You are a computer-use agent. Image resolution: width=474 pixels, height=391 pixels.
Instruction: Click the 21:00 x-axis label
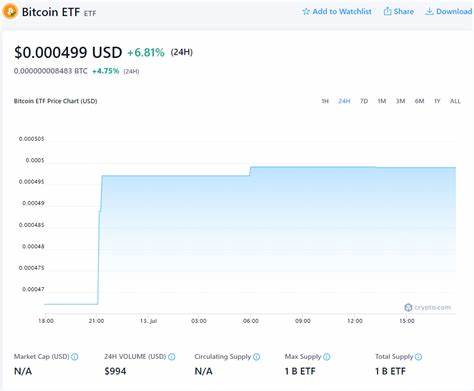96,321
